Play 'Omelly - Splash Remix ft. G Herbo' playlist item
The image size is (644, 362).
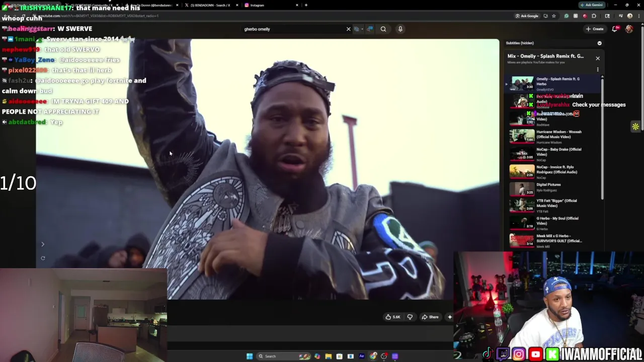(553, 83)
